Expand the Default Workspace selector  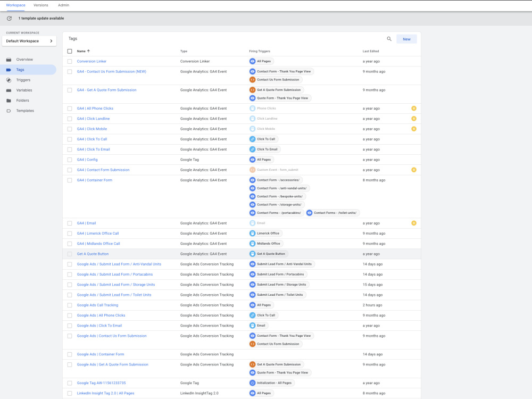(x=29, y=41)
